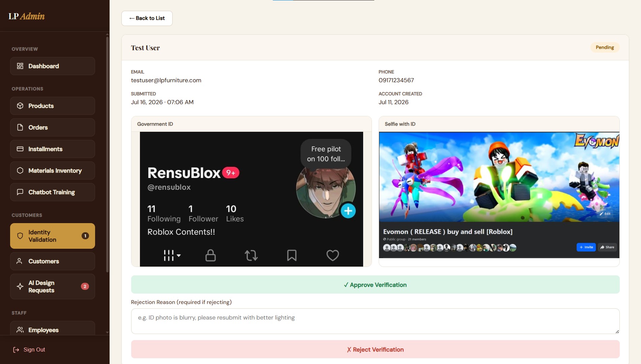
Task: Open the Dashboard menu item
Action: 53,66
